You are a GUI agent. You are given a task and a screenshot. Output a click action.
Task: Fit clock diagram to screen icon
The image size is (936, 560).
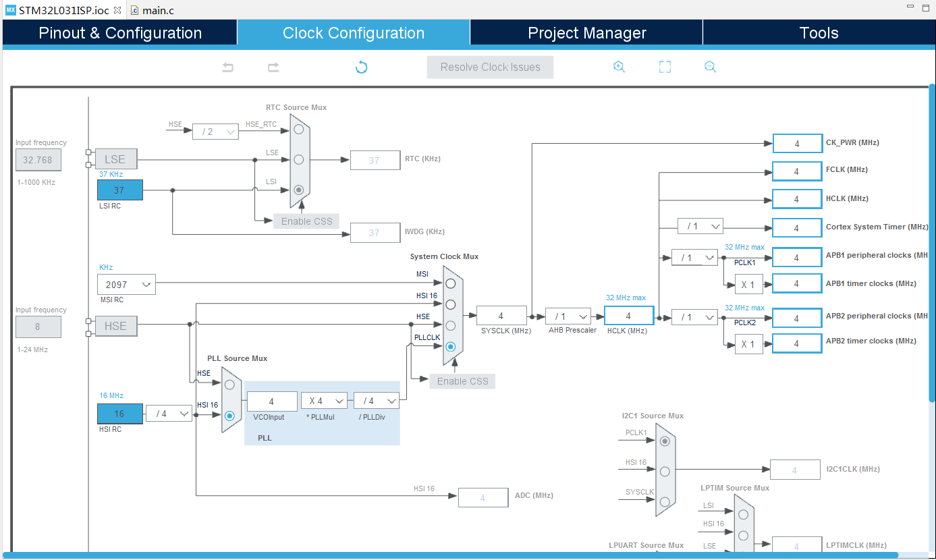tap(665, 67)
